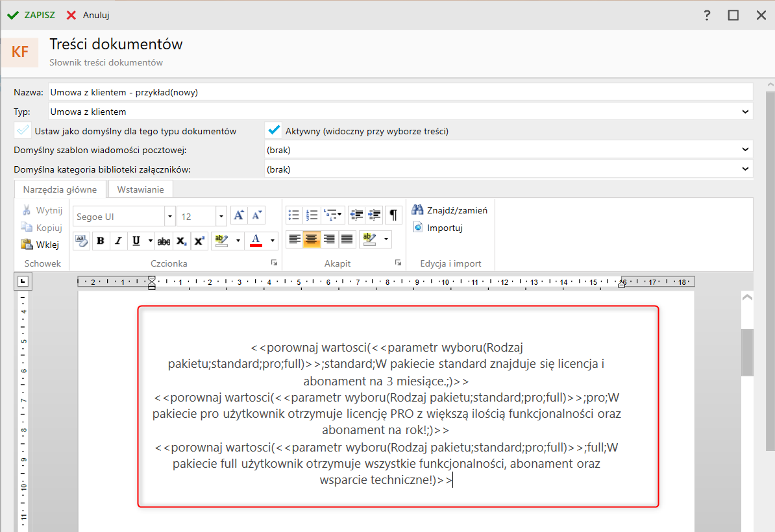Open Czcionka dialog launcher
775x532 pixels.
click(x=275, y=263)
